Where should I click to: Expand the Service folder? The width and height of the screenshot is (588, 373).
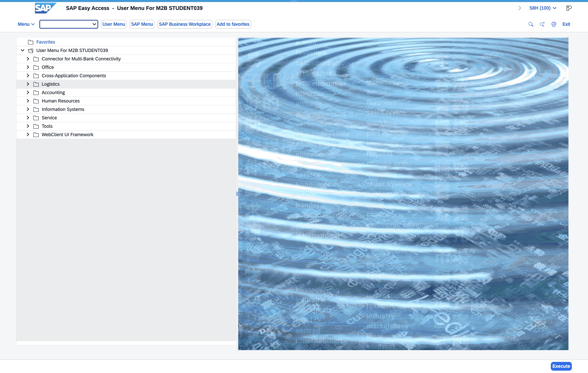pyautogui.click(x=28, y=118)
